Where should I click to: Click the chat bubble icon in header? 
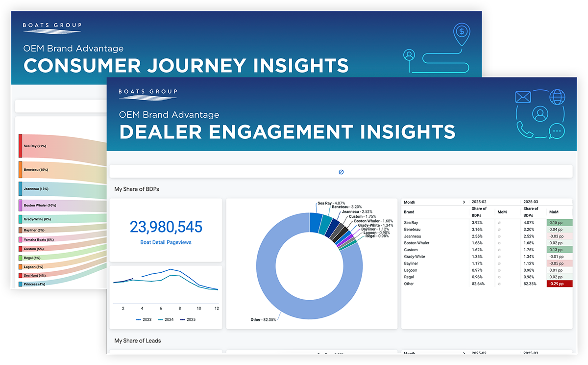click(557, 130)
